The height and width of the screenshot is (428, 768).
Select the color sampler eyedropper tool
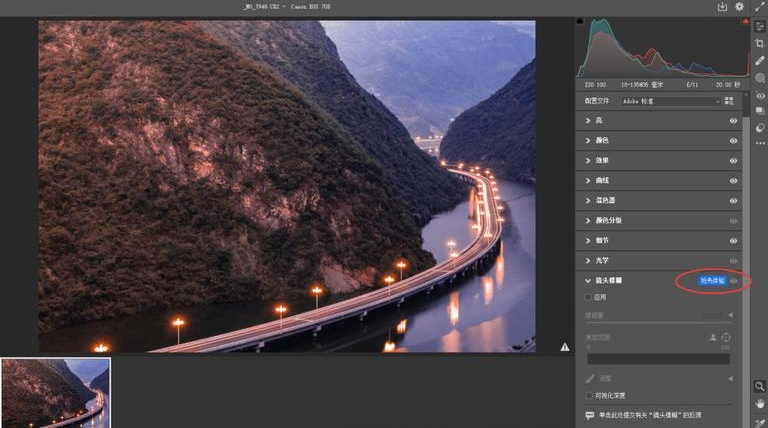(x=760, y=422)
